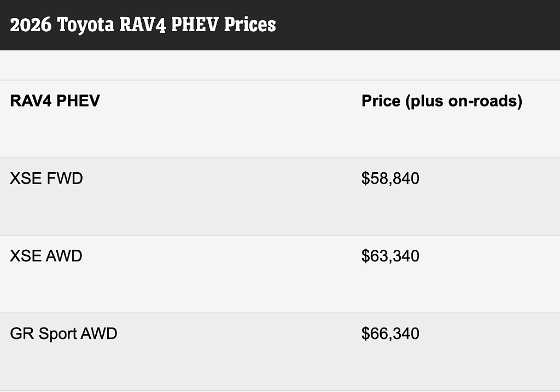Click the word "Sport" in the last row
Screen dimensions: 560x392
tap(57, 334)
